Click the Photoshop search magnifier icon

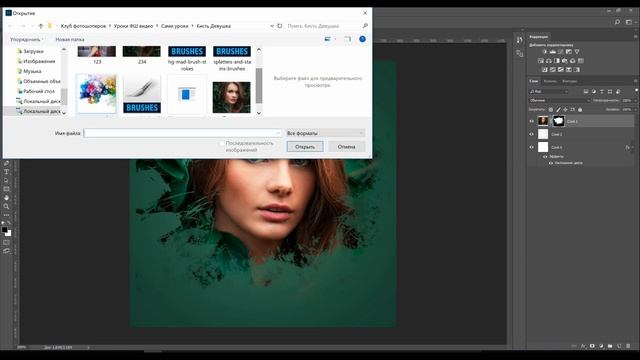click(617, 22)
